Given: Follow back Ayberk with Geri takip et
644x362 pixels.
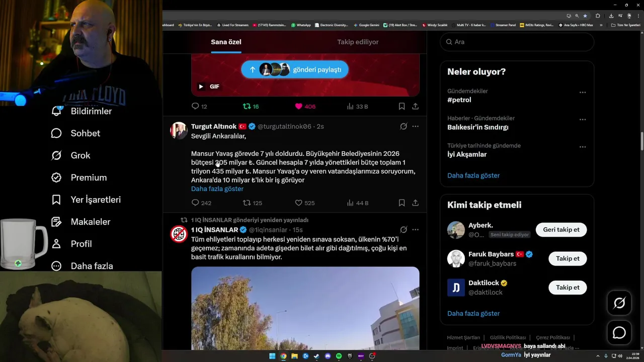Looking at the screenshot, I should point(561,230).
